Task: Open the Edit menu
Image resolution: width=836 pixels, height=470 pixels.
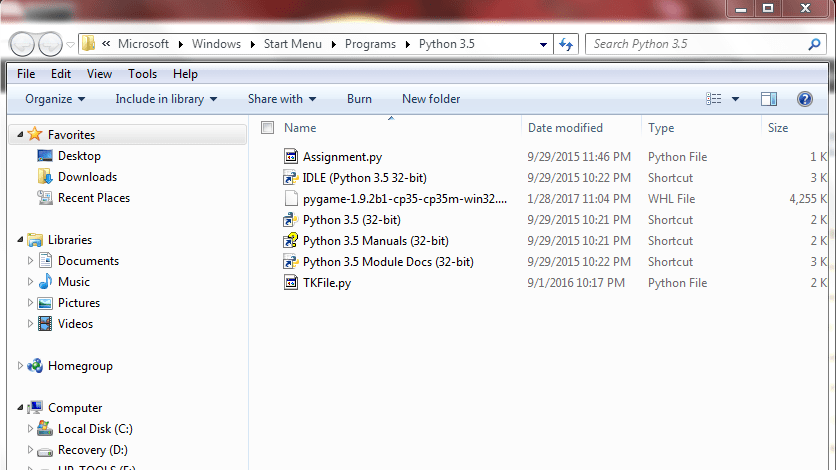Action: click(x=61, y=74)
